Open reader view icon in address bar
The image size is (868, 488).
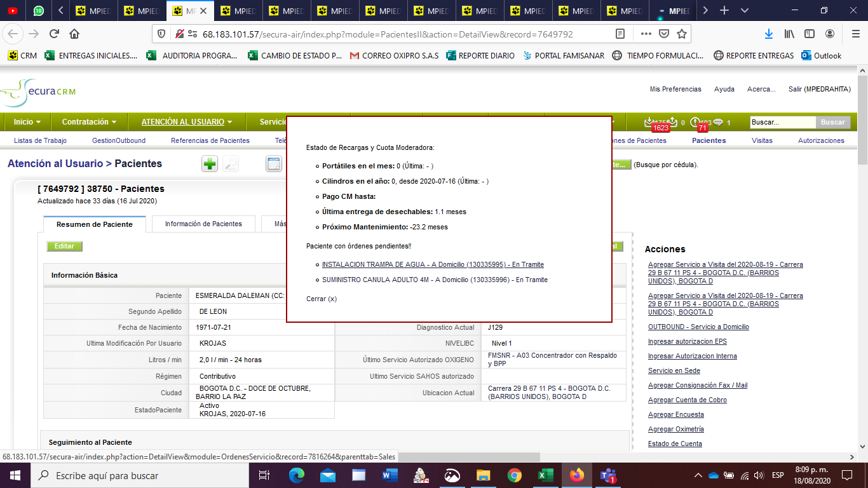tap(620, 34)
